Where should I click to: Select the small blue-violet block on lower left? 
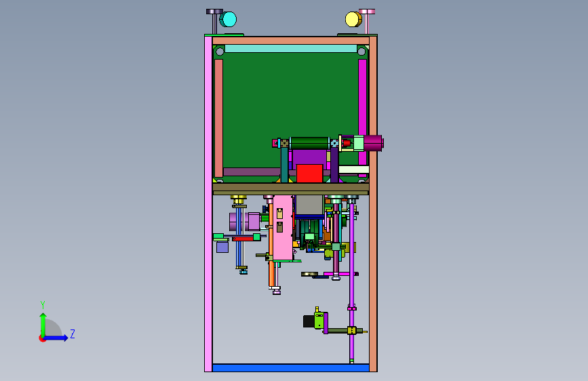222,247
